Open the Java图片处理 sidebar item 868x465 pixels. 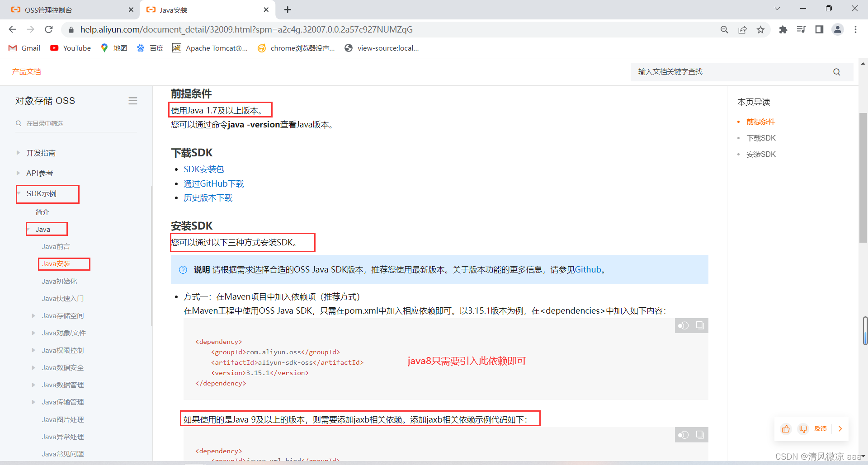[62, 420]
